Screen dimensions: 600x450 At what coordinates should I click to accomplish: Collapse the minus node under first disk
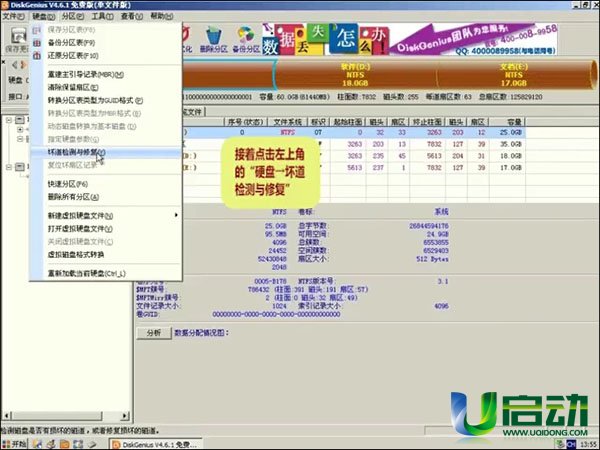(x=20, y=139)
